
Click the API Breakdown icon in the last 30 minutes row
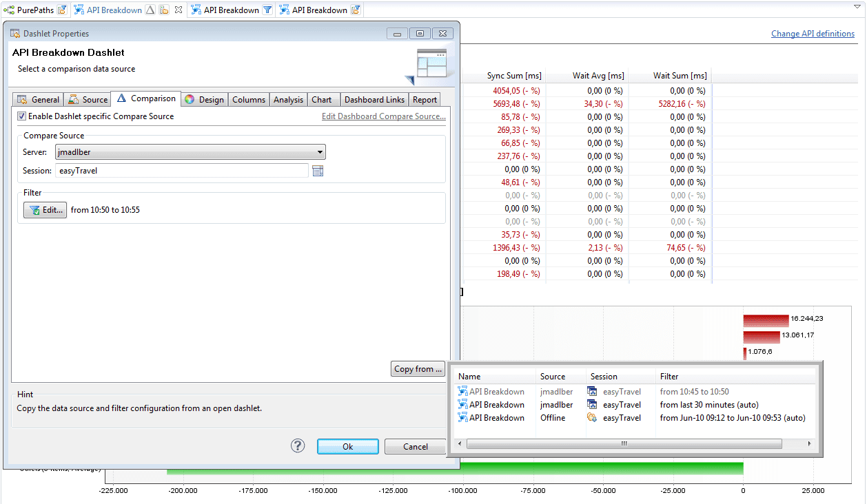(463, 405)
